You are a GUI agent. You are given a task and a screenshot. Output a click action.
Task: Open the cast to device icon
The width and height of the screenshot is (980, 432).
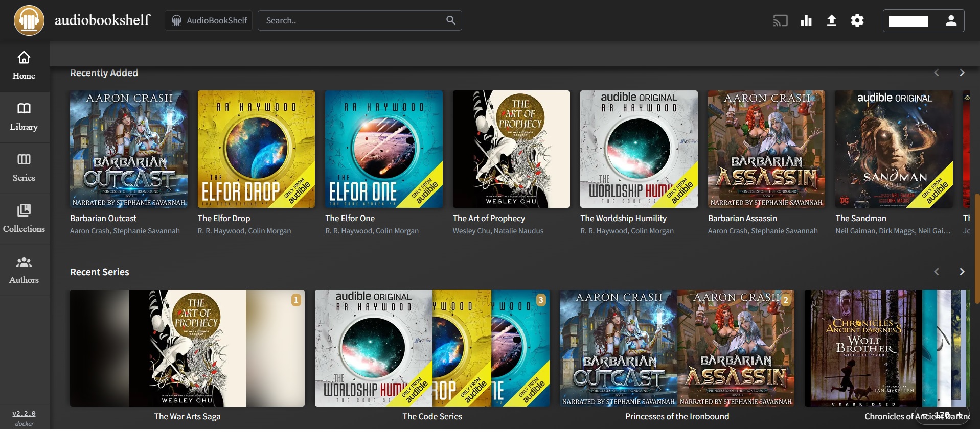click(x=780, y=20)
